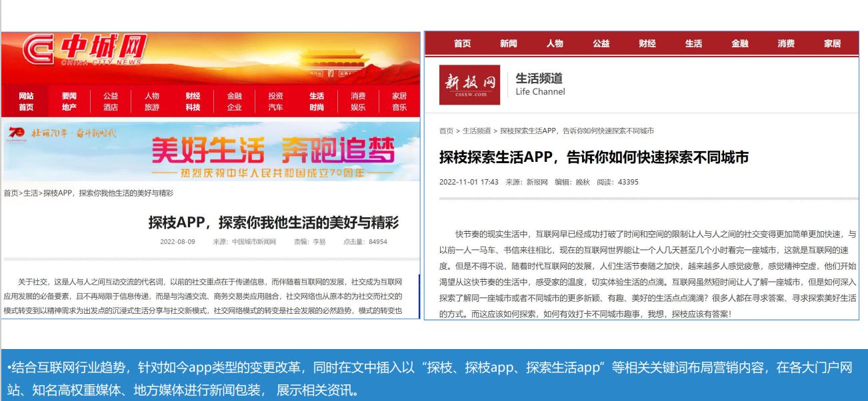
Task: Open the 美好生活 奔跑追梦 banner image
Action: [272, 151]
